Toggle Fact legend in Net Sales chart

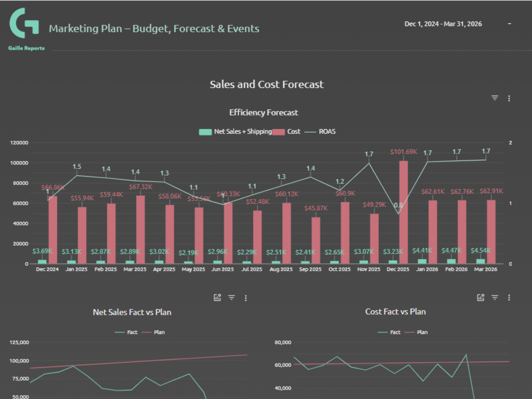(x=132, y=332)
